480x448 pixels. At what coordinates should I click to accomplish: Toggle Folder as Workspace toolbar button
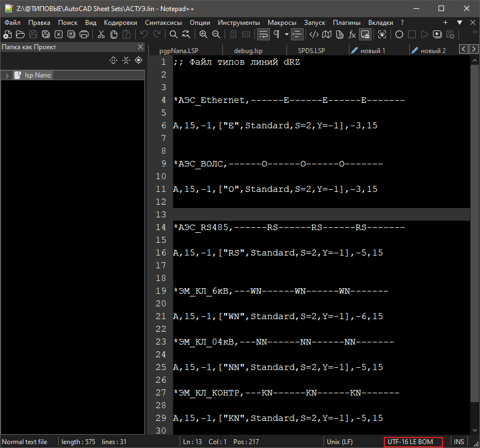(x=365, y=34)
